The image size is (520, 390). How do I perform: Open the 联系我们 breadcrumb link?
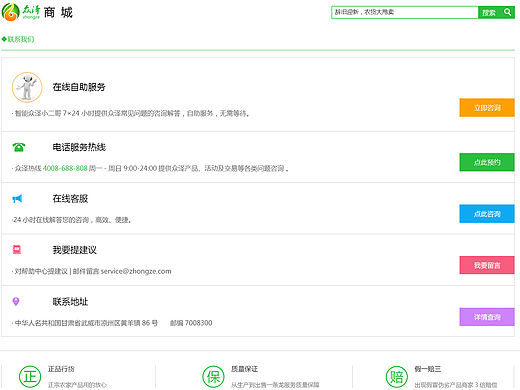21,39
